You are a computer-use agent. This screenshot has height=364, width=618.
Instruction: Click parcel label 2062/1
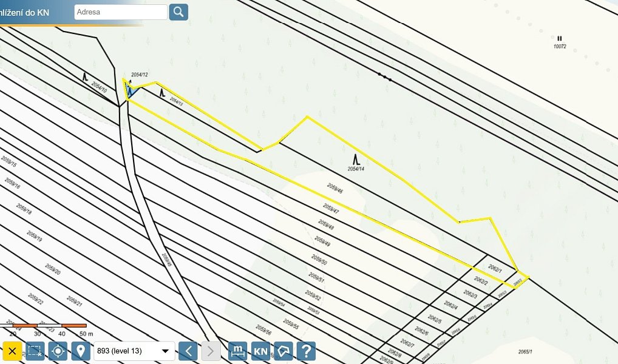click(495, 269)
